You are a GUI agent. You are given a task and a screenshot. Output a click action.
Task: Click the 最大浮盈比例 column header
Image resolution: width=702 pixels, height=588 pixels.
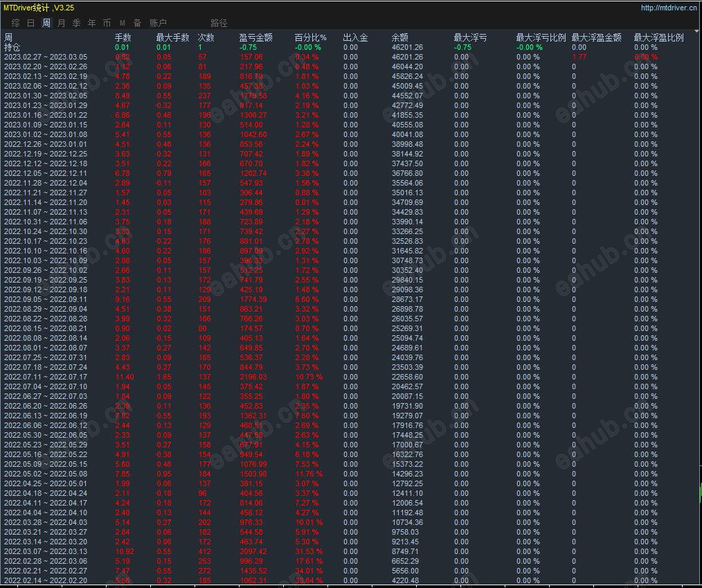coord(658,37)
